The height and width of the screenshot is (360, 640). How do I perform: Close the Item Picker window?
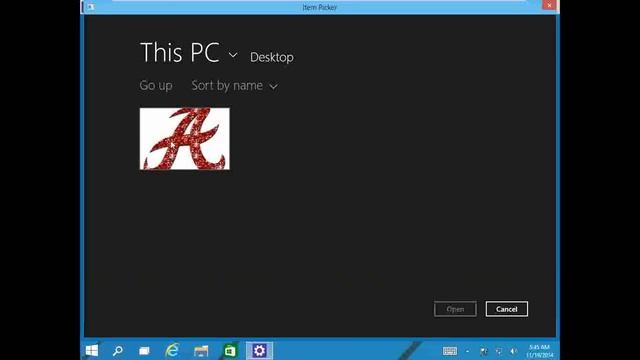click(549, 5)
